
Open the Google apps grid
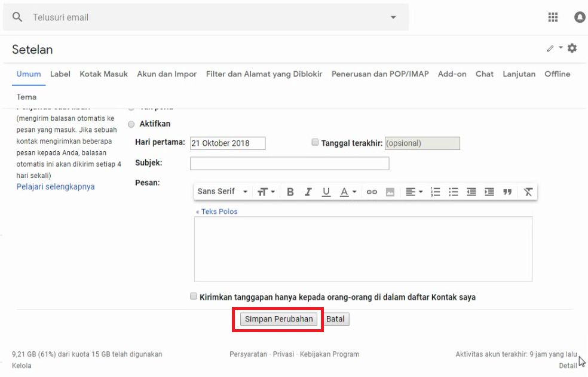[x=553, y=17]
